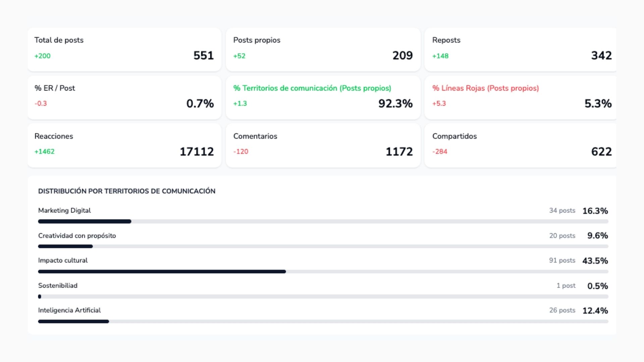Click the Marketing Digital progress bar

(323, 221)
